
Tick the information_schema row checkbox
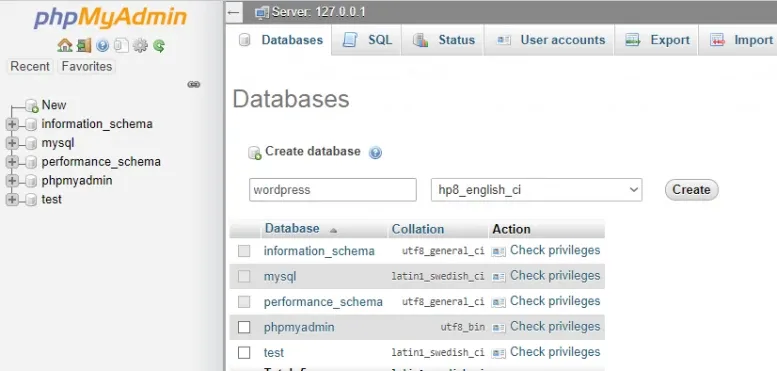point(244,251)
